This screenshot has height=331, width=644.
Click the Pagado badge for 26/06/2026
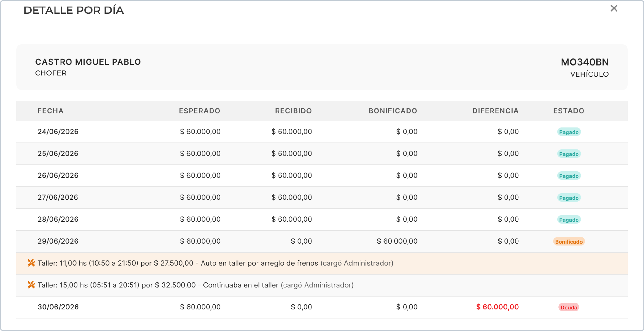point(569,176)
